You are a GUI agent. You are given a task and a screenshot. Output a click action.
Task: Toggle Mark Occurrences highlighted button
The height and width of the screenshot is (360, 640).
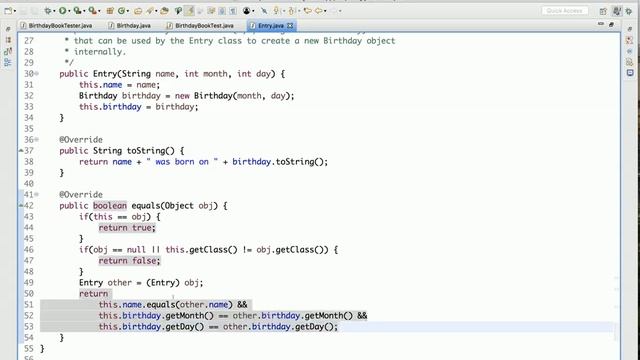pyautogui.click(x=189, y=11)
